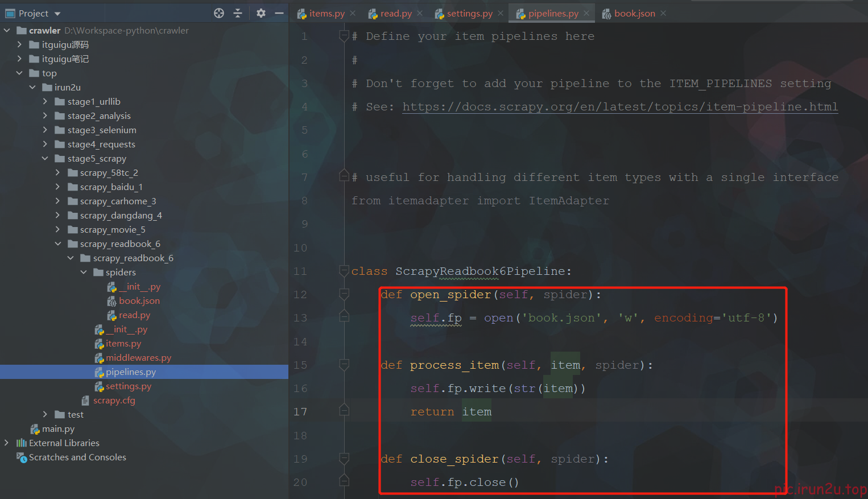Switch to the read.py tab
The image size is (868, 499).
click(x=396, y=14)
